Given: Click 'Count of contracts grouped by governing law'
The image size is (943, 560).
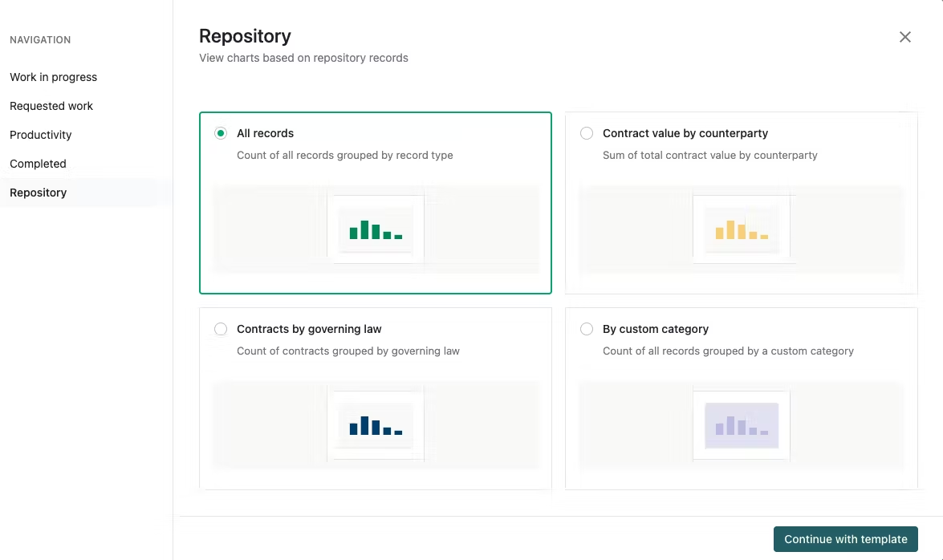Looking at the screenshot, I should click(348, 351).
